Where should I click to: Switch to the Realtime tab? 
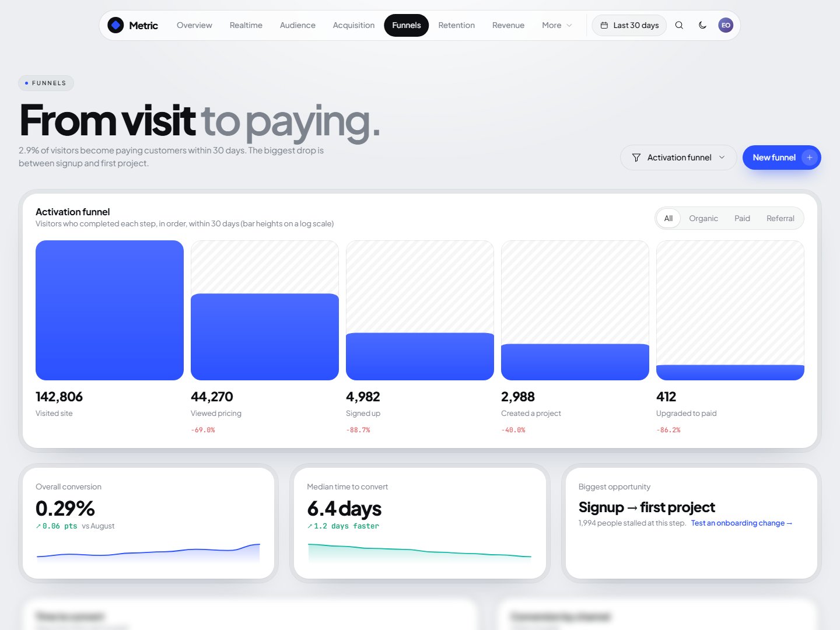coord(246,25)
